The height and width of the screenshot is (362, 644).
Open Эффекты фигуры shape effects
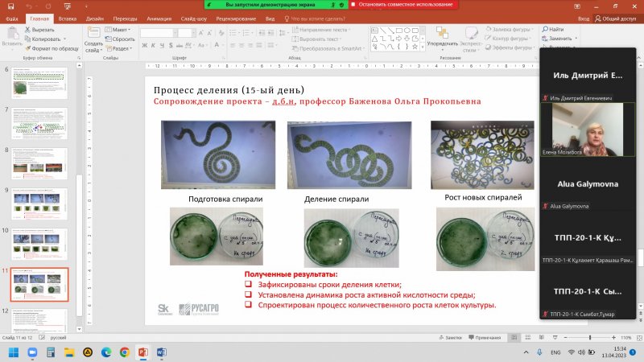510,47
